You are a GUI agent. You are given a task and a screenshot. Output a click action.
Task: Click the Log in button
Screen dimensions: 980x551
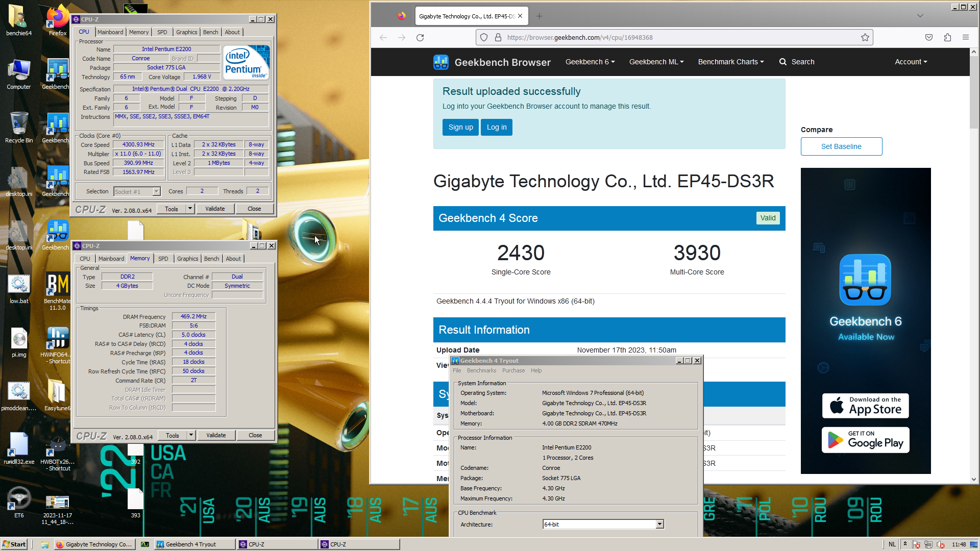coord(497,127)
